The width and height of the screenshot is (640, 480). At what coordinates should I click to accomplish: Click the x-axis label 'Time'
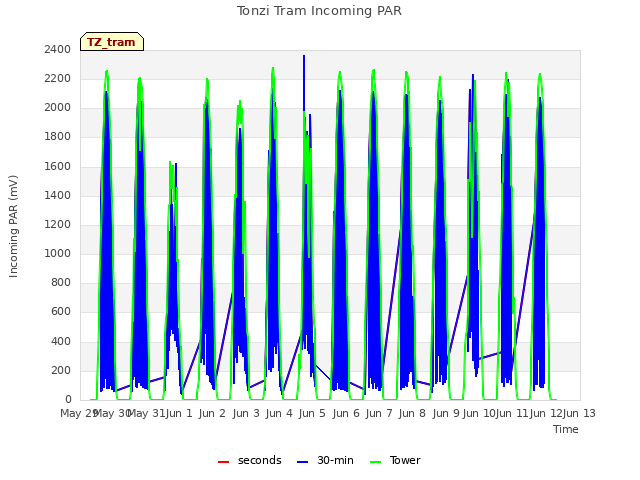tap(566, 429)
